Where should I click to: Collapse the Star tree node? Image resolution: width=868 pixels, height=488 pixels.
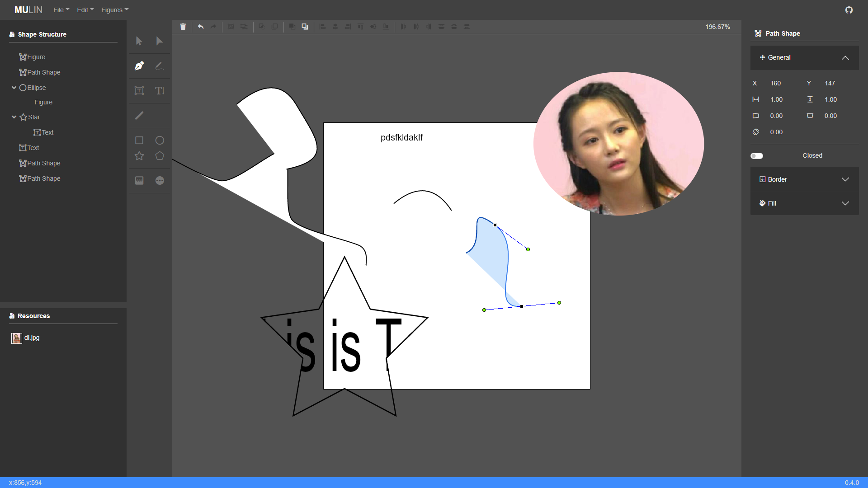[x=14, y=117]
